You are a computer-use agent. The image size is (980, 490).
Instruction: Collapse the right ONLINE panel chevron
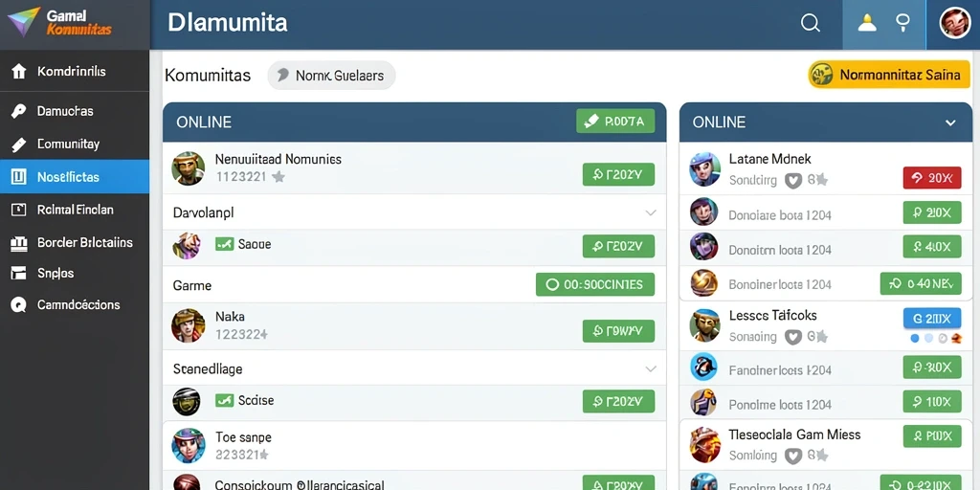pos(950,122)
